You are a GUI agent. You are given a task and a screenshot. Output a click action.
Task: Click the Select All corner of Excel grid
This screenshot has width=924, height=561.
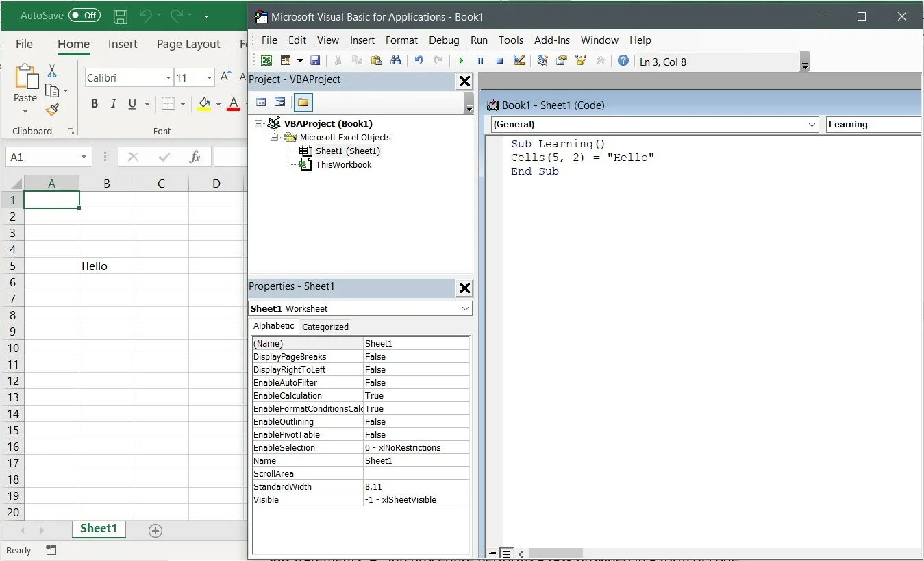[x=12, y=184]
